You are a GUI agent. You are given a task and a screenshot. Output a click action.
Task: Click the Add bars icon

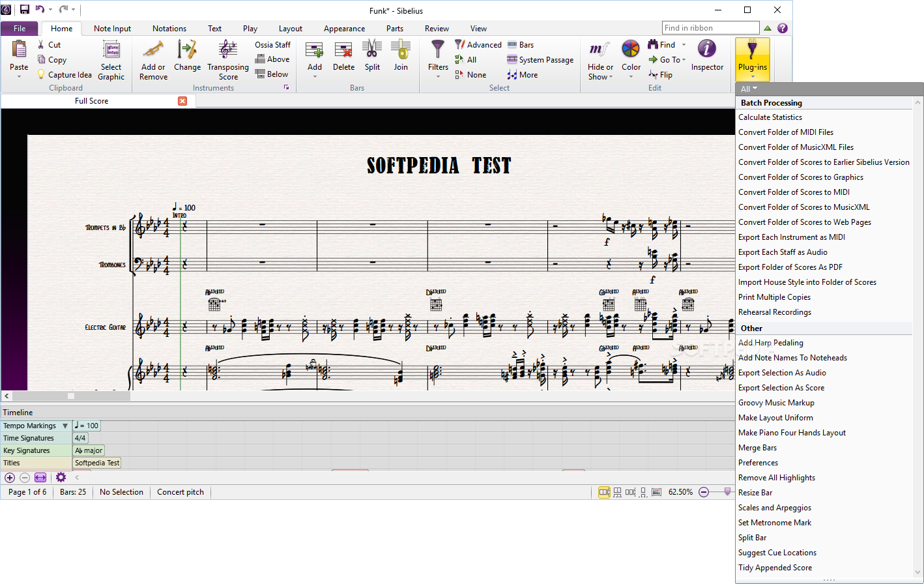(315, 50)
